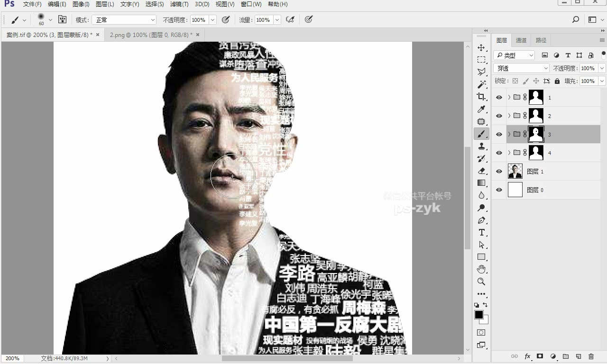Click the zoom percentage field 200%
Screen dimensions: 607x364
pos(12,358)
